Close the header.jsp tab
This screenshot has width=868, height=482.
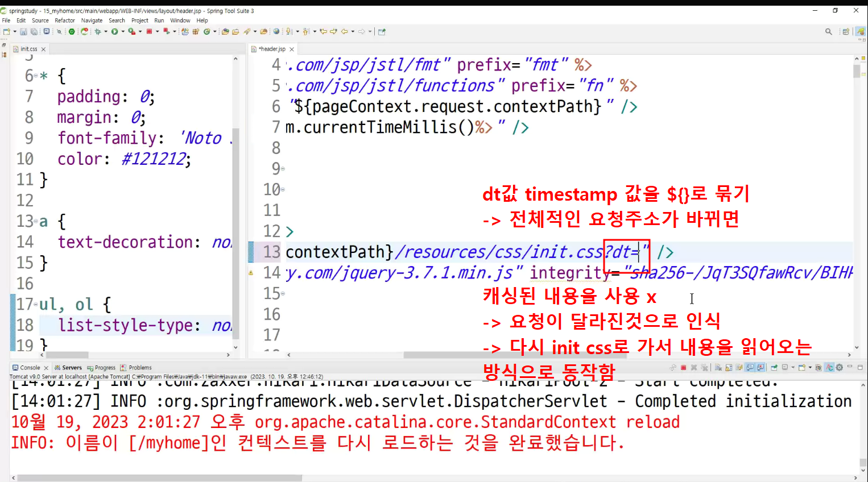coord(292,49)
